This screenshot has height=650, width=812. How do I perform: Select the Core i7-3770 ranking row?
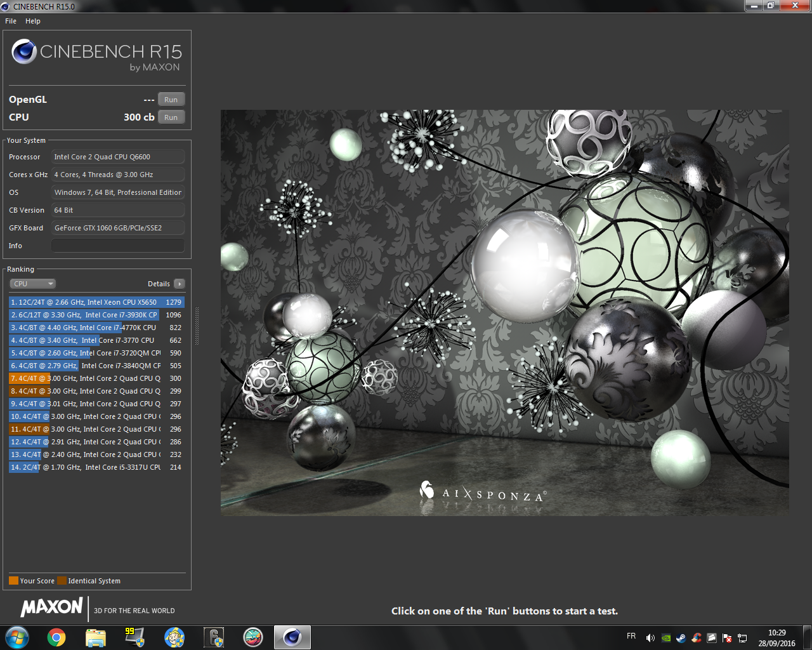tap(96, 340)
